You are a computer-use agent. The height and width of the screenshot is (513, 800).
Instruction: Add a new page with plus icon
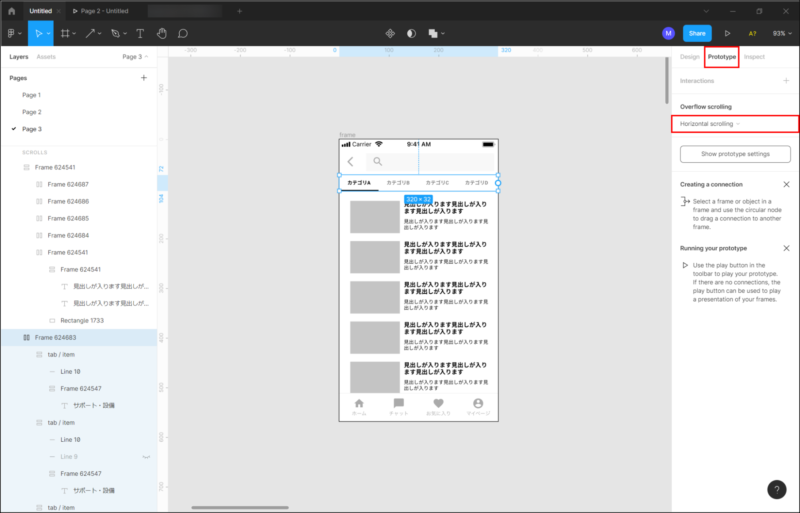click(x=144, y=77)
